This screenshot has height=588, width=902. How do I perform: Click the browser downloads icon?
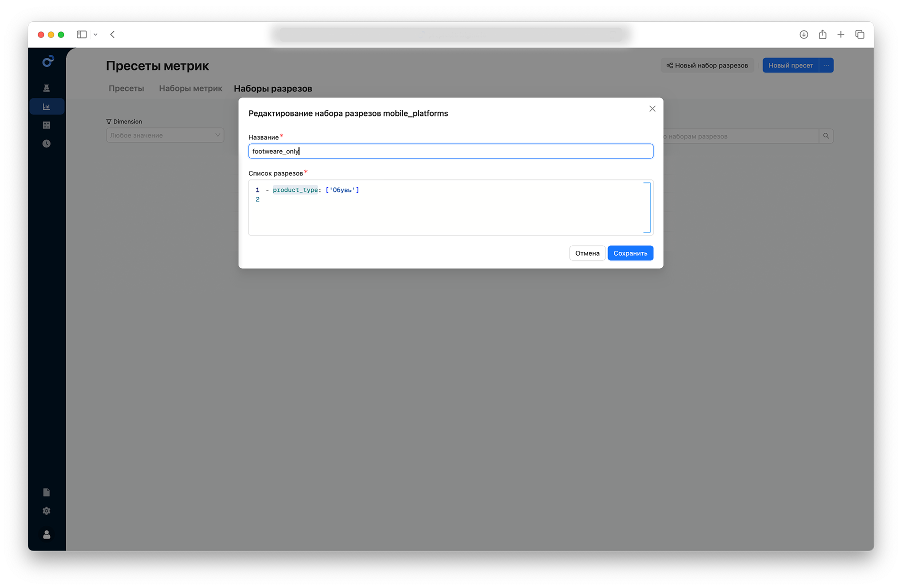click(803, 34)
